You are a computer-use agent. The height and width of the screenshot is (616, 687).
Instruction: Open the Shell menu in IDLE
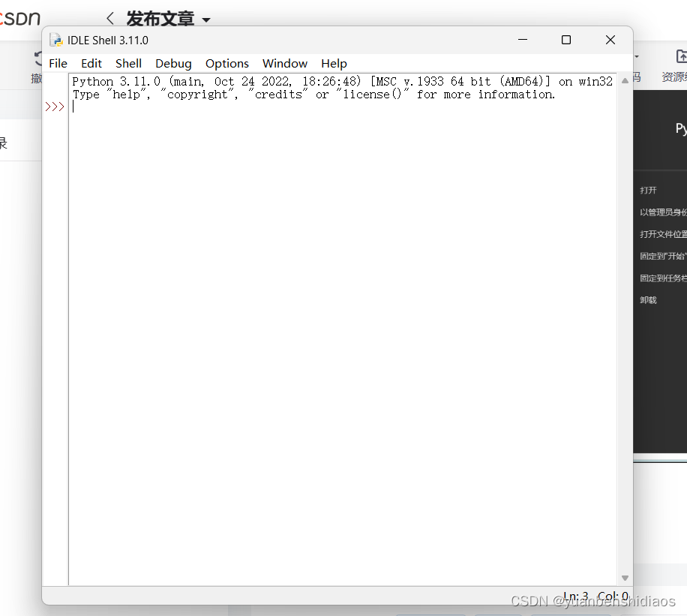click(128, 63)
